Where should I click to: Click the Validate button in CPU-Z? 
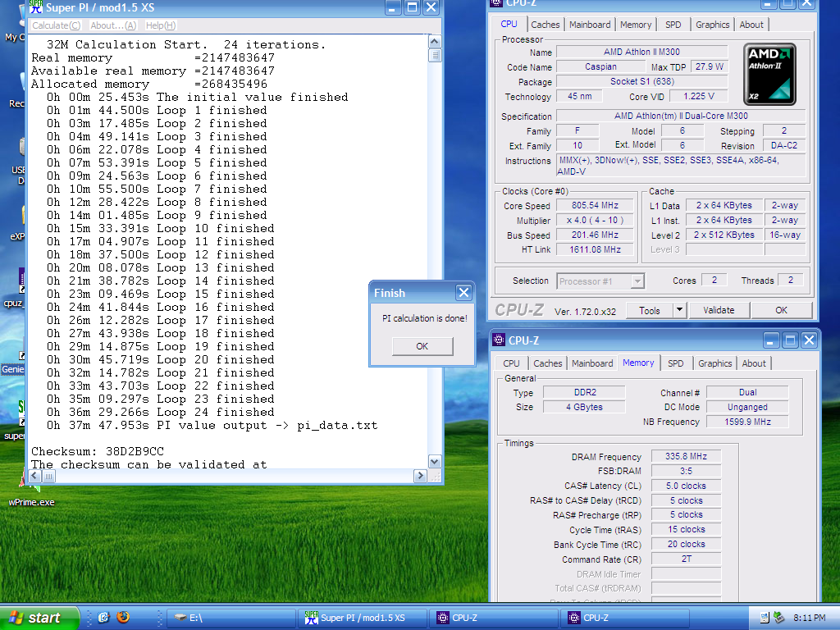[x=719, y=310]
